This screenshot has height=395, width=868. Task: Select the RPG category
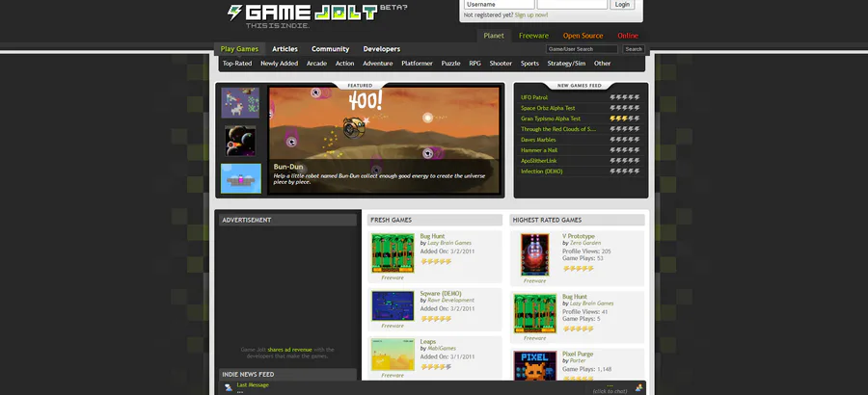(475, 64)
